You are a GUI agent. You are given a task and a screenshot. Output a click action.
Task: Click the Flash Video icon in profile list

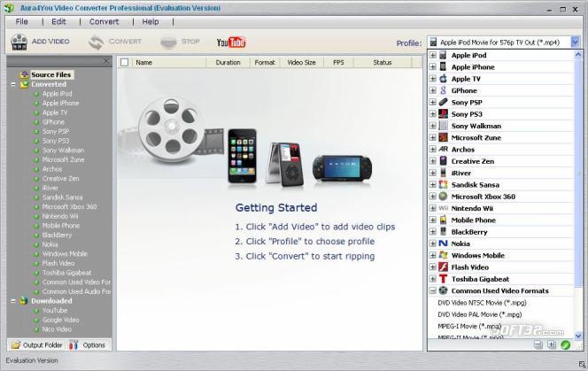(x=444, y=267)
